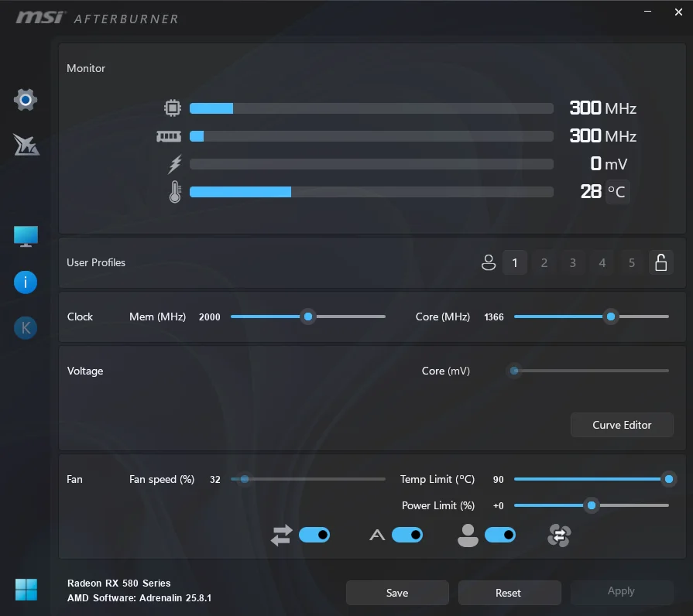Click the fan sync swap icon

(282, 536)
